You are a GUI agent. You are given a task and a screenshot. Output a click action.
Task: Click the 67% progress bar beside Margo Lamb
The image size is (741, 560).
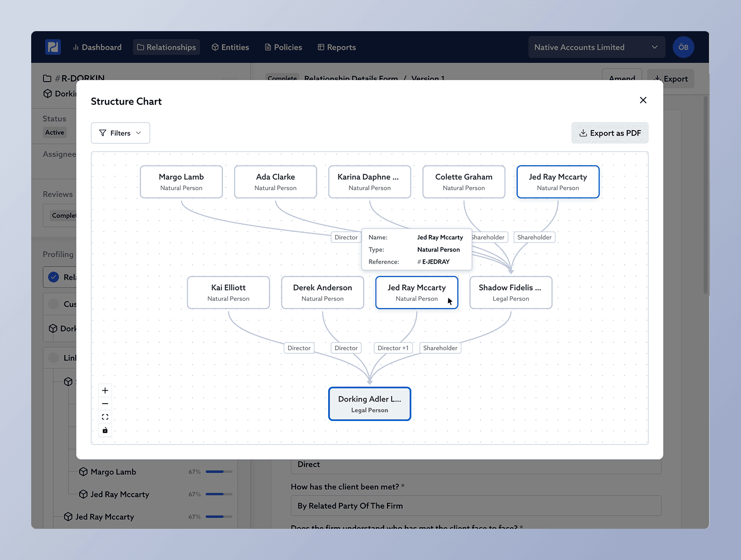point(218,471)
